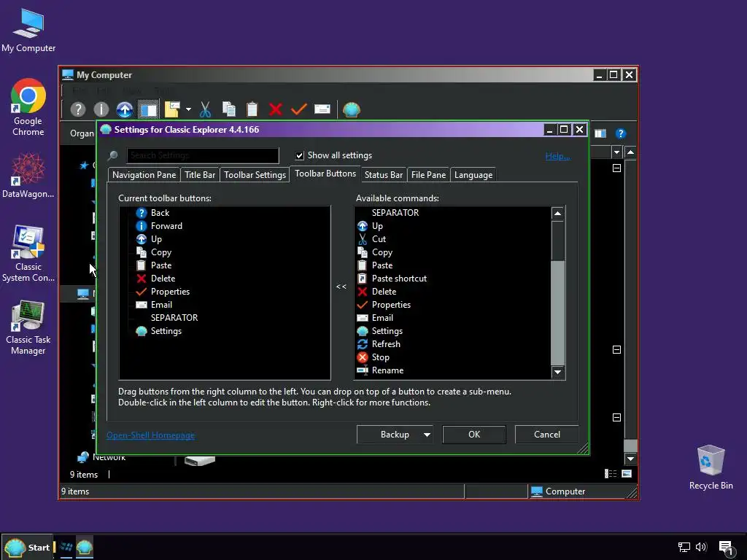The height and width of the screenshot is (560, 747).
Task: Switch to the File Pane tab
Action: [x=428, y=175]
